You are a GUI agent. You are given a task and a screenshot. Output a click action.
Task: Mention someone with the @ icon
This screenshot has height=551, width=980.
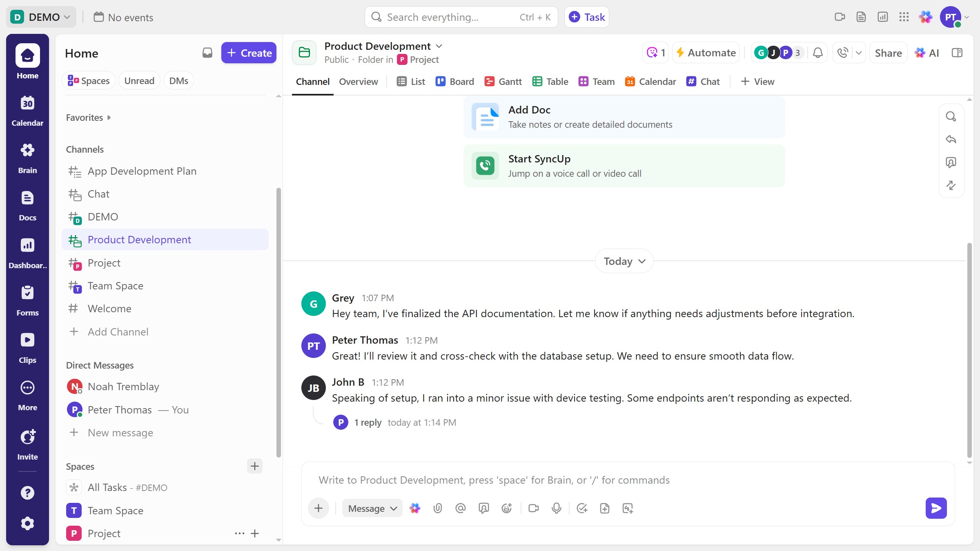pyautogui.click(x=460, y=508)
